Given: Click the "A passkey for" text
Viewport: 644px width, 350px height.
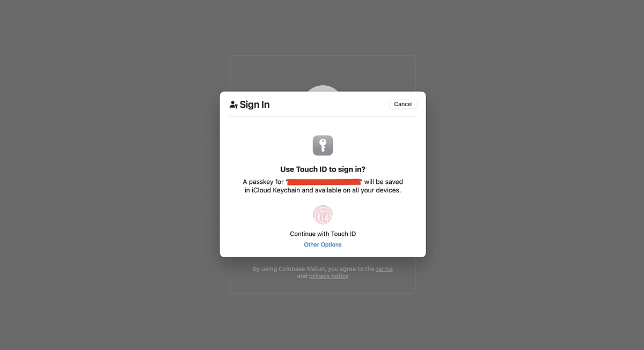Looking at the screenshot, I should (263, 182).
